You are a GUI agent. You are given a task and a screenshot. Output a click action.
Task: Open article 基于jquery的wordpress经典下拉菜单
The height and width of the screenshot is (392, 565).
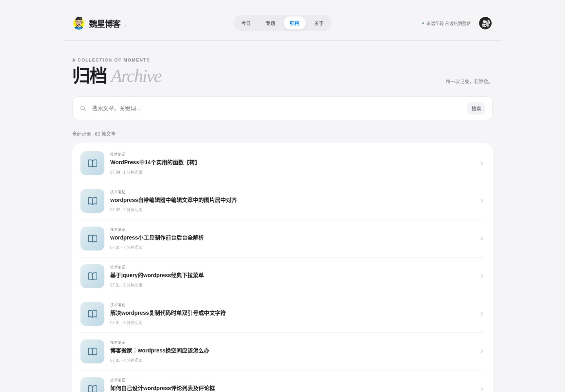(x=157, y=275)
